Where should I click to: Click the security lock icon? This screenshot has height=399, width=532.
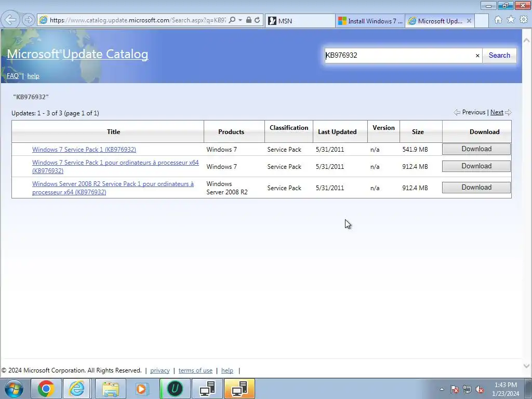249,20
